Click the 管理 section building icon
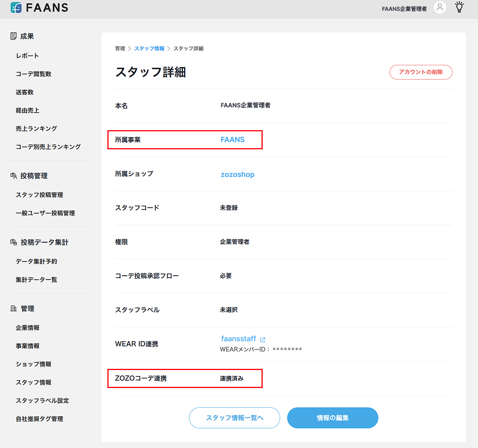 coord(13,308)
